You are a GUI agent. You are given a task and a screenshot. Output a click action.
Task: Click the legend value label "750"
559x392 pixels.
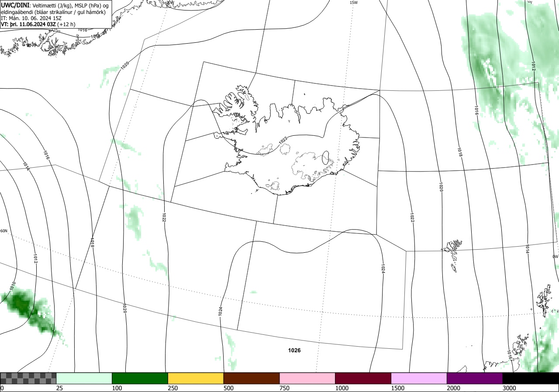(284, 388)
